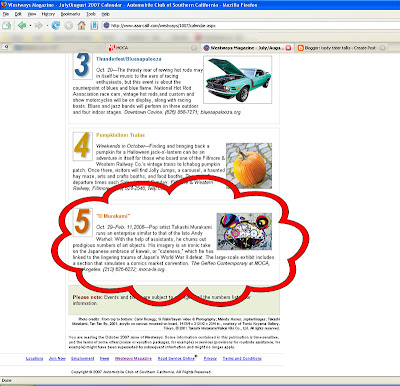Open the Terms and Conditions link
Image resolution: width=400 pixels, height=386 pixels.
coord(242,359)
